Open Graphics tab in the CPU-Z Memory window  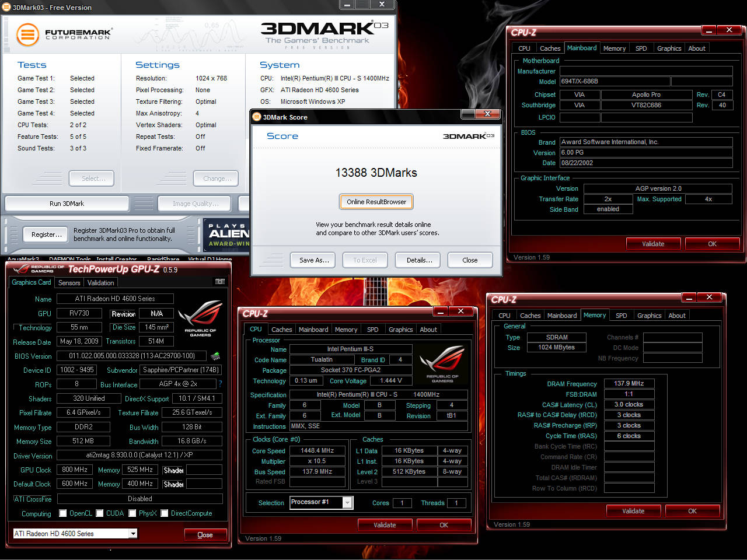click(649, 316)
